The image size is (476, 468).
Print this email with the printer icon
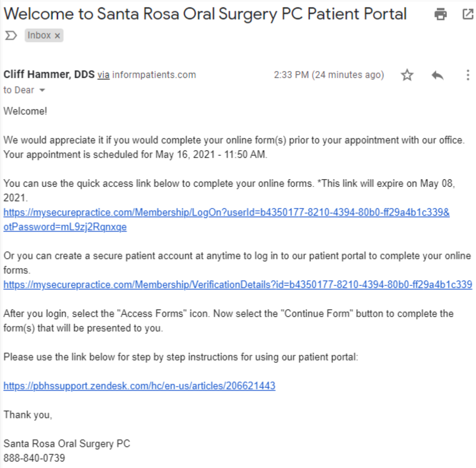click(441, 15)
